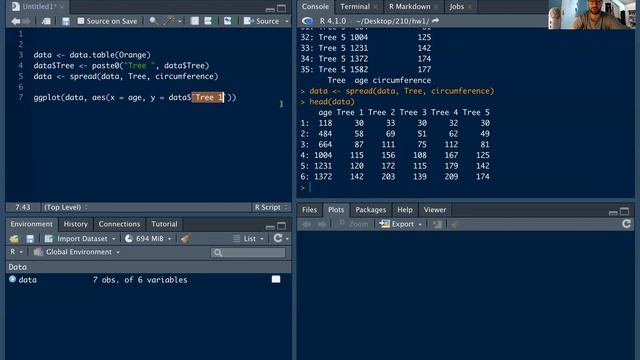Load workspace with the open folder icon
This screenshot has height=360, width=640.
pos(14,239)
